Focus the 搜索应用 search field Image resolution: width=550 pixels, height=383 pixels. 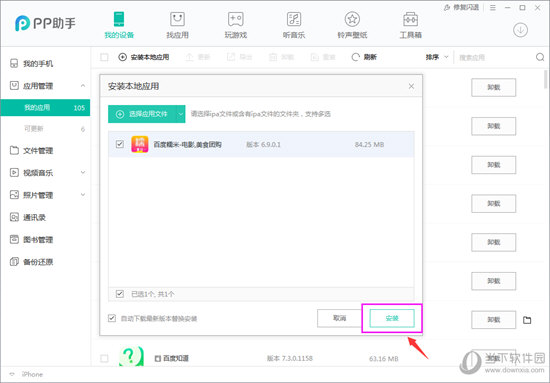pos(495,57)
